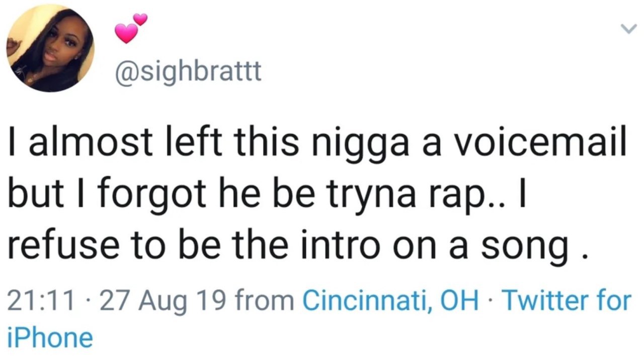Click the small pink heart emoji
Screen dimensions: 644x356
click(x=141, y=19)
